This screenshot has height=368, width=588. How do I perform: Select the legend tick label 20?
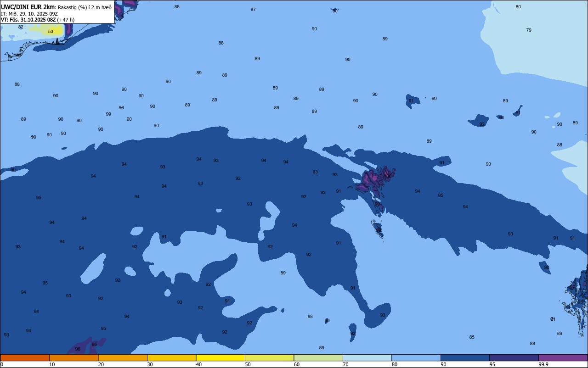click(x=101, y=364)
